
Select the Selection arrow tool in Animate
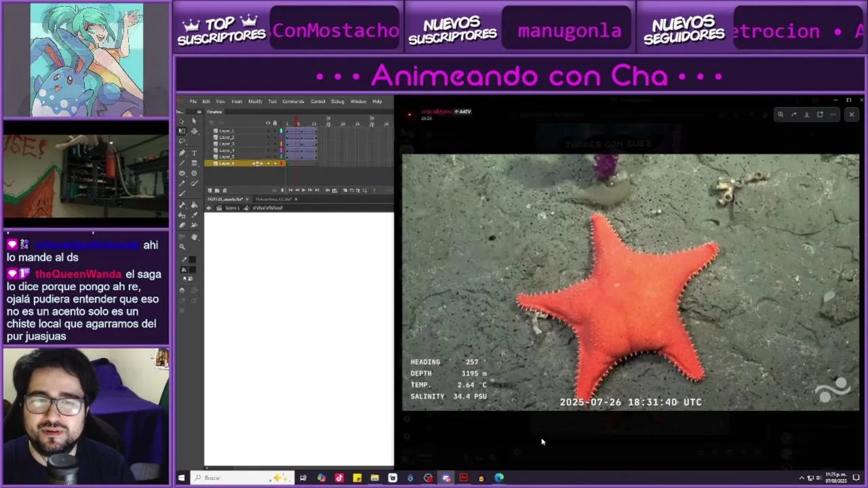coord(182,121)
